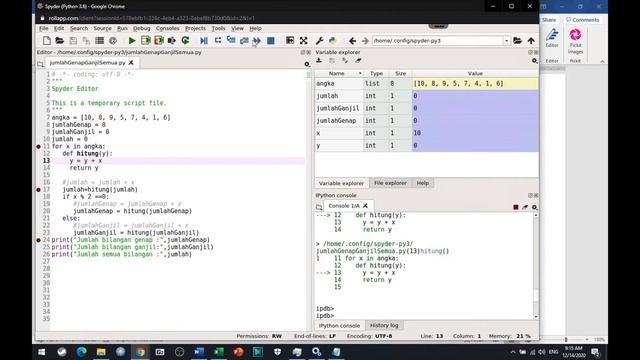Select the angka variable row value
The image size is (640, 360).
[x=475, y=83]
